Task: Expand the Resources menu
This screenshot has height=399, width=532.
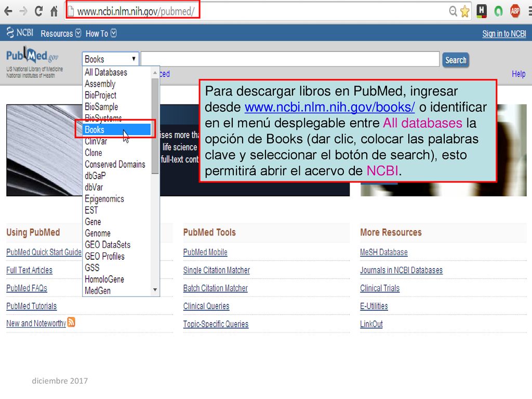Action: (61, 33)
